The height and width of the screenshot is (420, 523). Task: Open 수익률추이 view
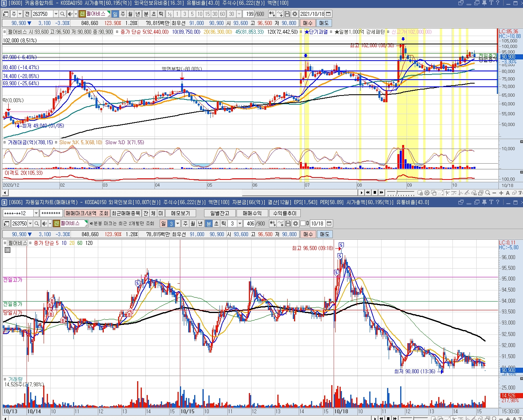pyautogui.click(x=285, y=213)
